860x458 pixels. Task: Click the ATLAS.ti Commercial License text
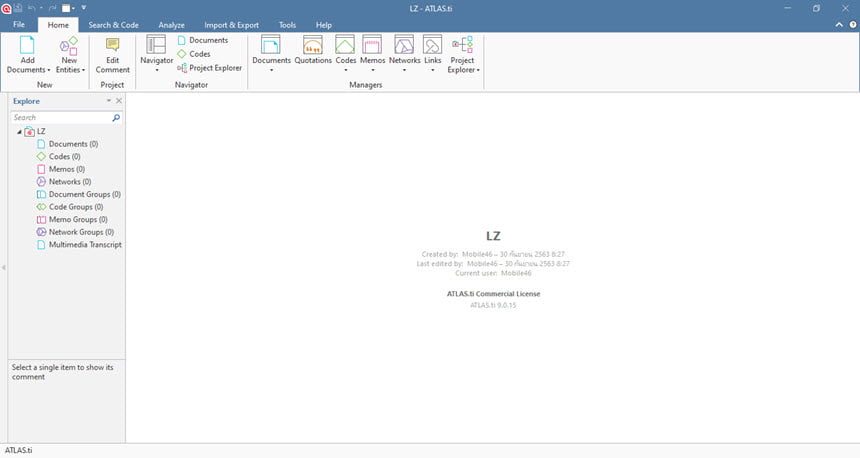coord(493,294)
